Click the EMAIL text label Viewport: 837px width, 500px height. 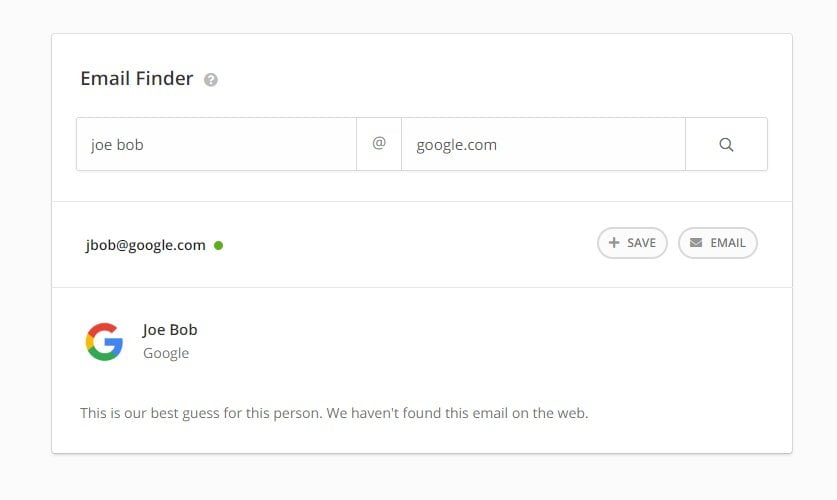click(x=728, y=243)
